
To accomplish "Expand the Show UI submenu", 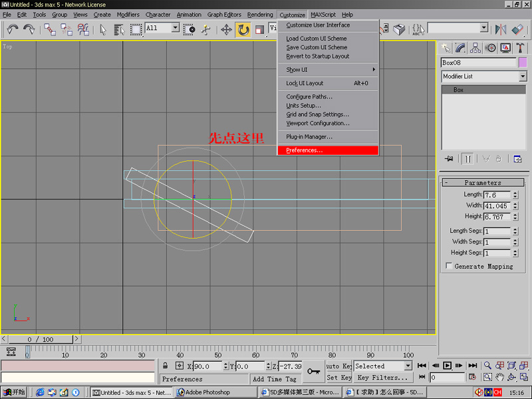I will click(x=328, y=70).
